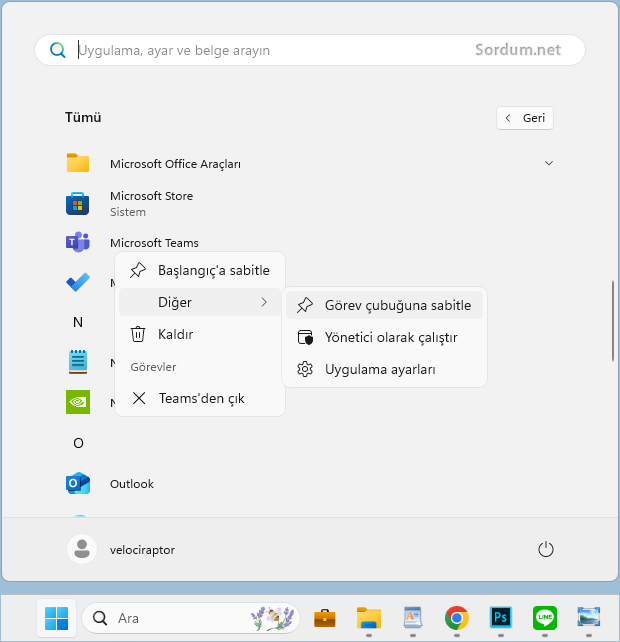Viewport: 620px width, 642px height.
Task: Choose Görev çubuğuna sabitle
Action: 384,305
